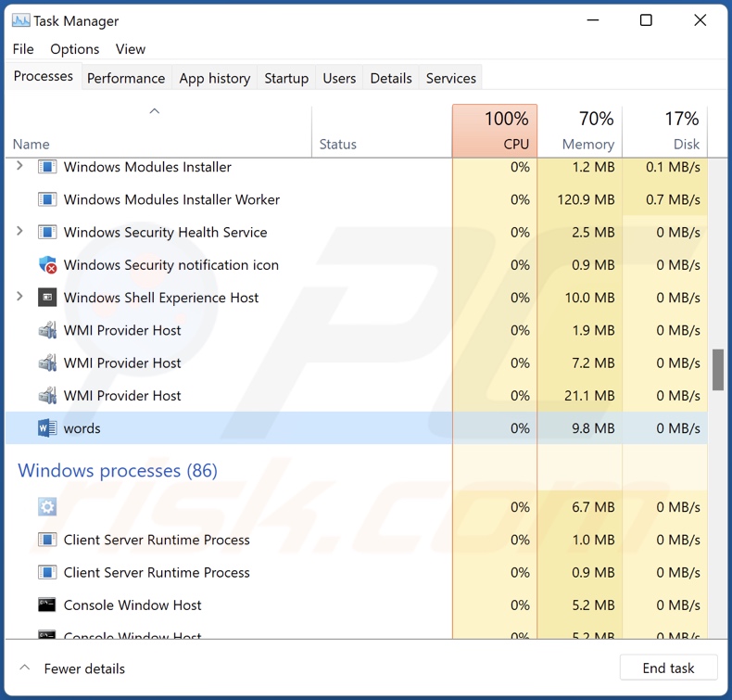
Task: Click the sort arrow above the Name column
Action: (155, 111)
